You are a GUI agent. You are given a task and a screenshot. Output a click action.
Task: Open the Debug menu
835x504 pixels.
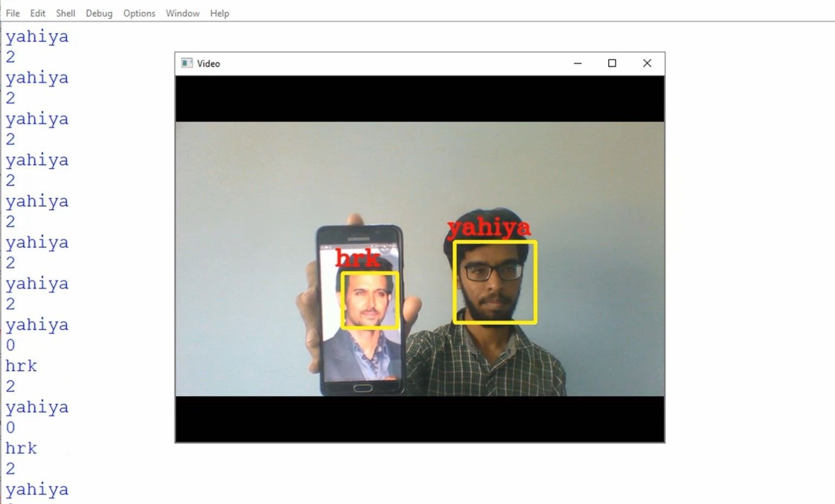[99, 13]
